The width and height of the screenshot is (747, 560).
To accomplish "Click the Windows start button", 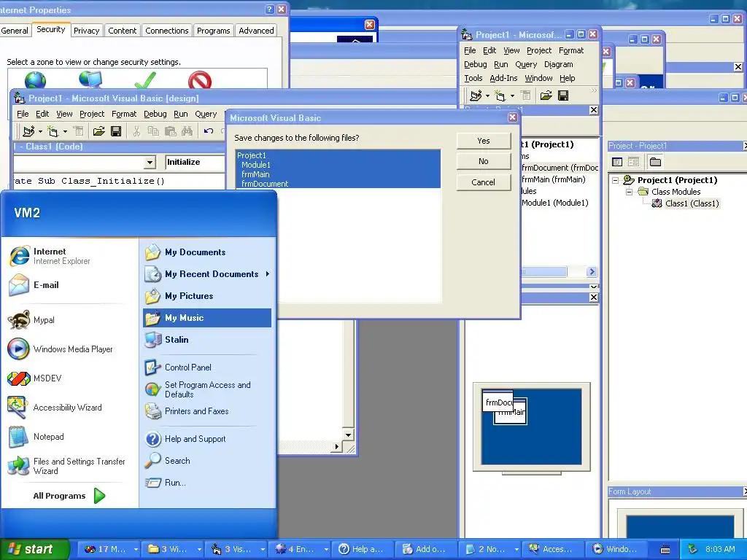I will tap(34, 550).
